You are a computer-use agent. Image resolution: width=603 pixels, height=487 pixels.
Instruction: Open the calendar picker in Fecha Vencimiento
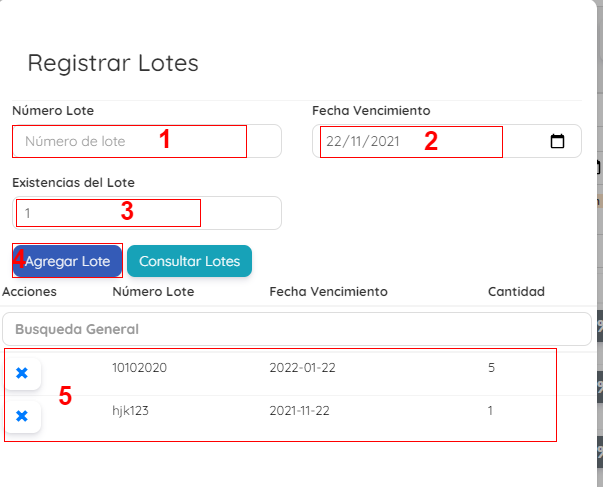[557, 141]
